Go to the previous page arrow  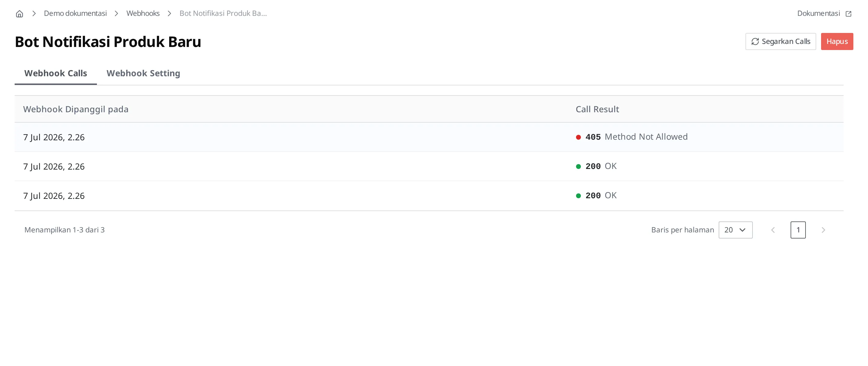773,230
